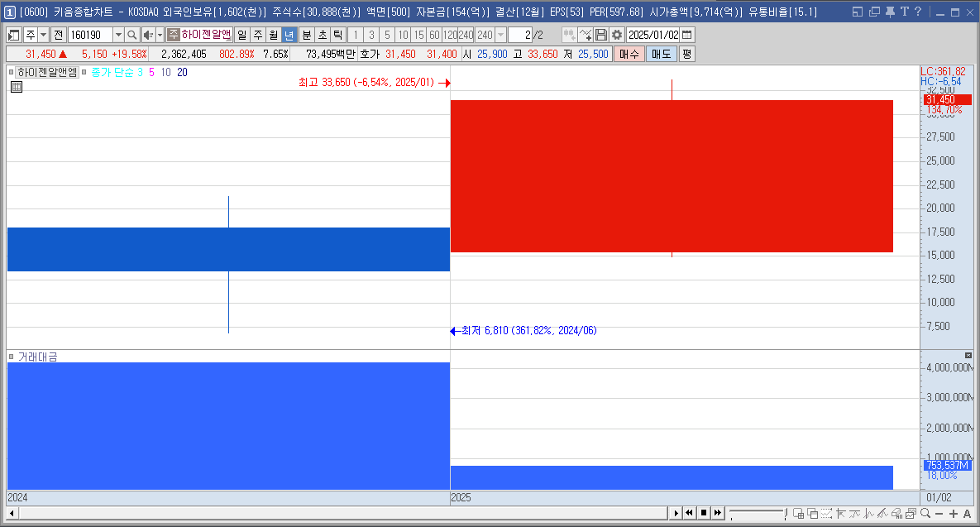Click the window with grid icon in bottom toolbar

(798, 513)
